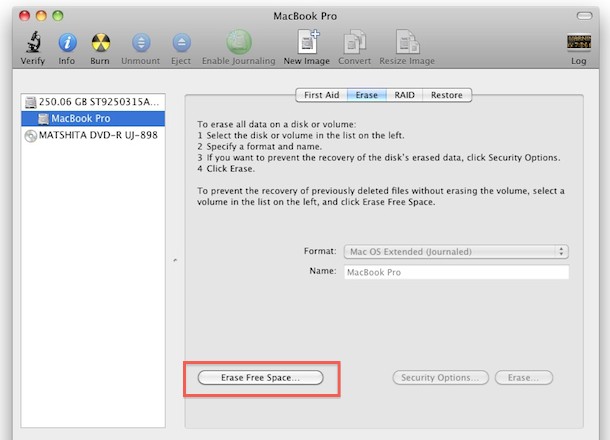Open the Restore tab
This screenshot has width=610, height=440.
pos(447,95)
